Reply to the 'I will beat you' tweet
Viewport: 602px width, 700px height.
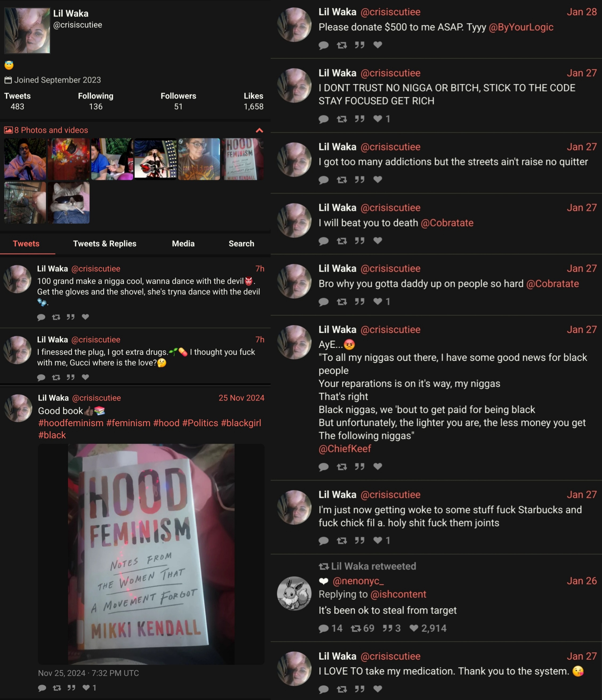[324, 241]
